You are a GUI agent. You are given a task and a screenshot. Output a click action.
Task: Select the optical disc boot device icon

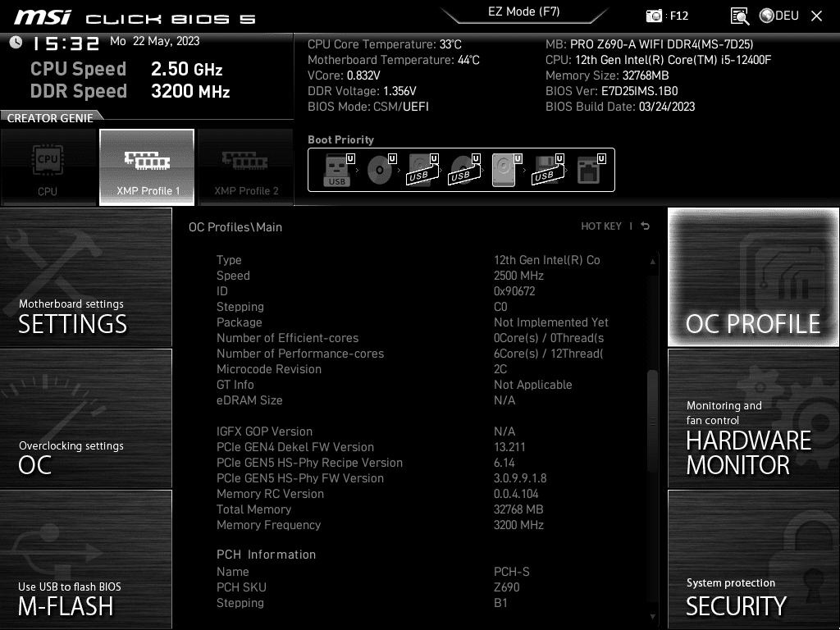[381, 170]
